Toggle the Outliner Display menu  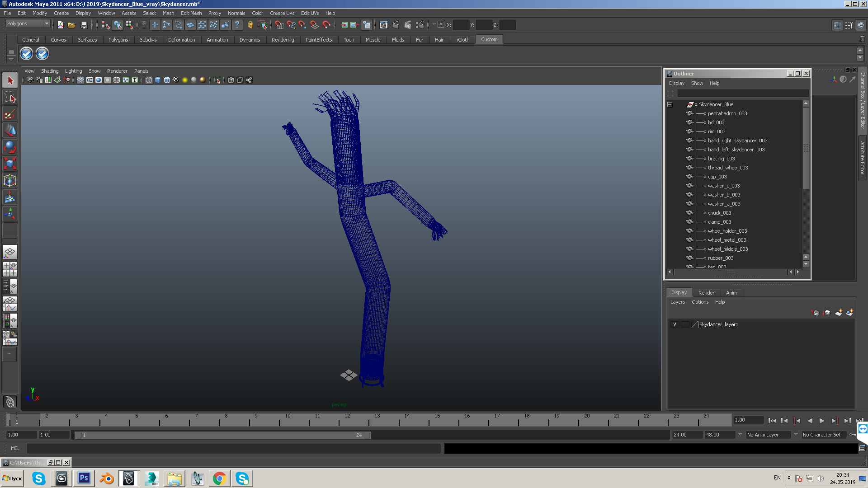pos(677,84)
